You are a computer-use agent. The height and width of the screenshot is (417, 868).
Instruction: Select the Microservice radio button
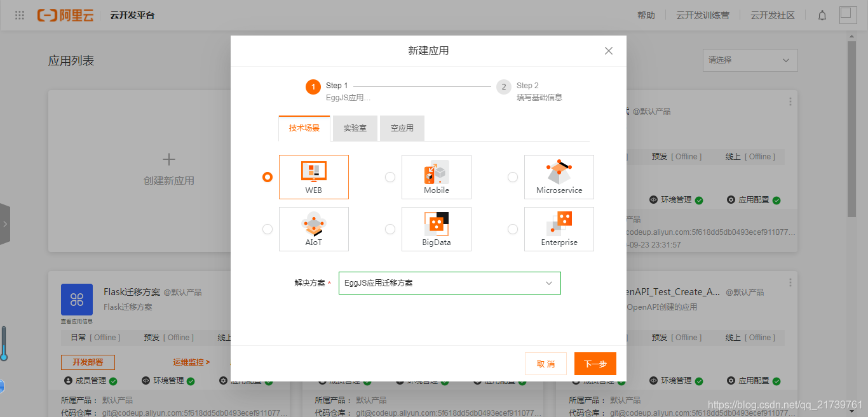tap(513, 177)
